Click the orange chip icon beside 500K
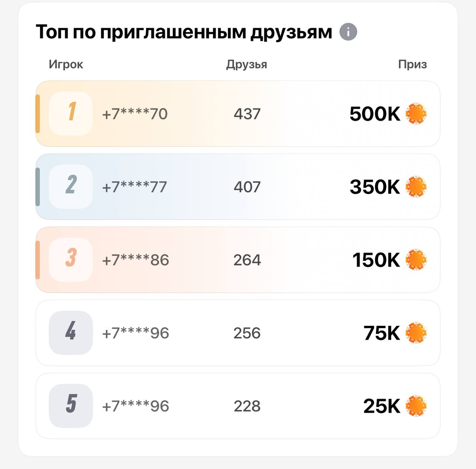The height and width of the screenshot is (469, 476). coord(416,113)
